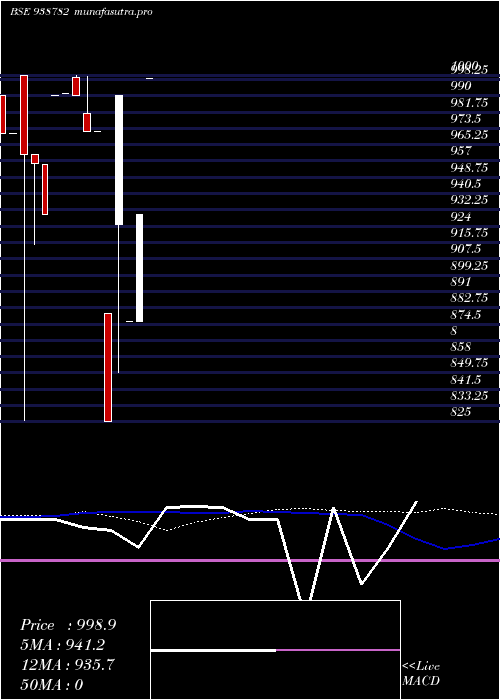Click the munafasutra.pro label

pos(113,12)
